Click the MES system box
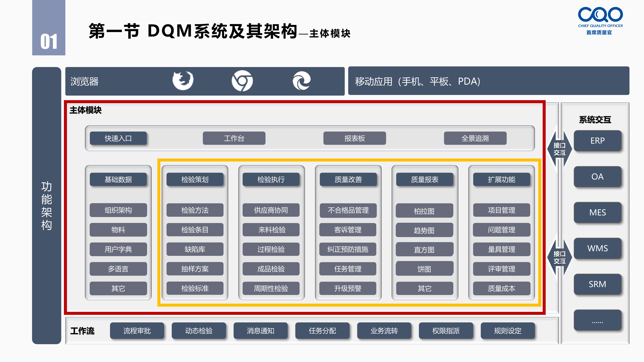 click(x=597, y=212)
